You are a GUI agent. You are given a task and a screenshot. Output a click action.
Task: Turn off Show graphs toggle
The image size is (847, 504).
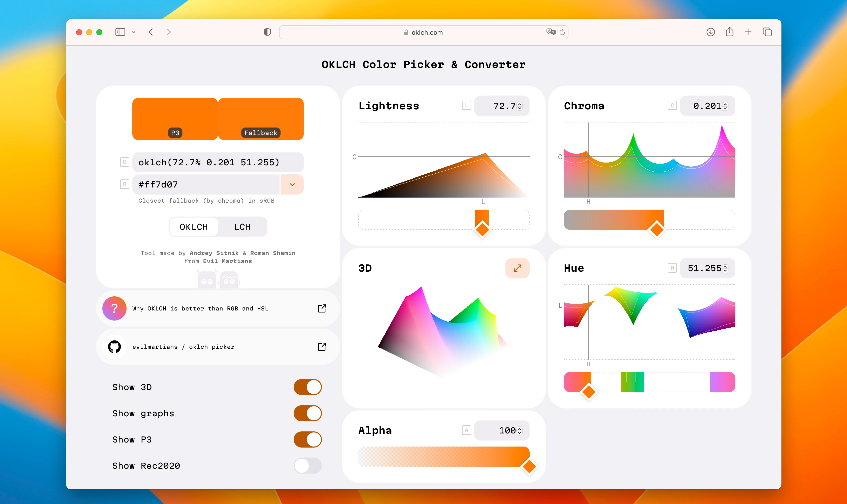coord(308,413)
